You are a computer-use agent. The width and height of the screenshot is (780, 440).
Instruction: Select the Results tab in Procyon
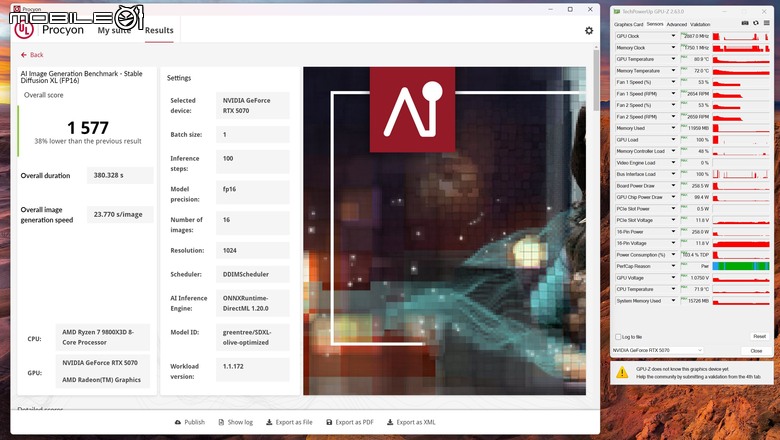159,30
